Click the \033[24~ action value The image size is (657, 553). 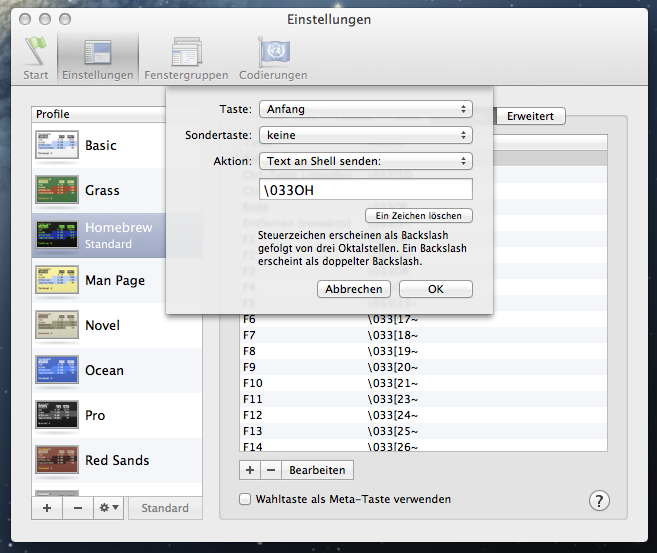point(393,415)
